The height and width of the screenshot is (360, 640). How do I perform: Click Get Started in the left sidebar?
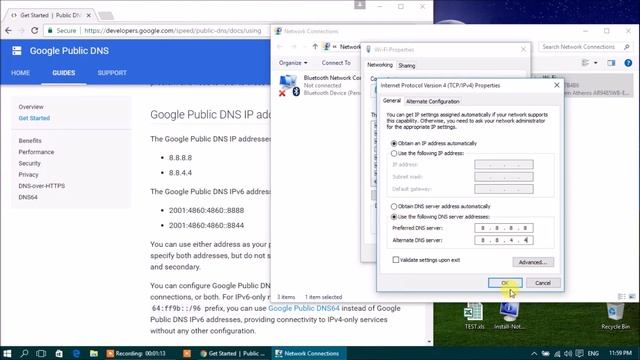(34, 118)
